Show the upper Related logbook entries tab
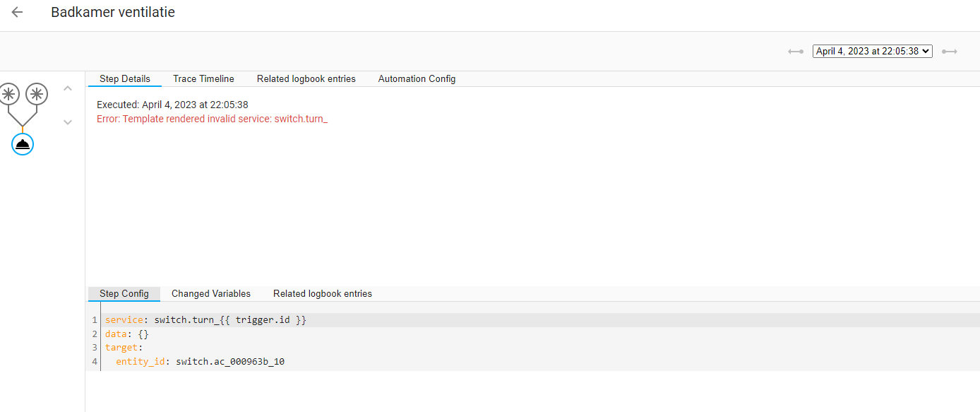This screenshot has height=412, width=980. click(306, 79)
